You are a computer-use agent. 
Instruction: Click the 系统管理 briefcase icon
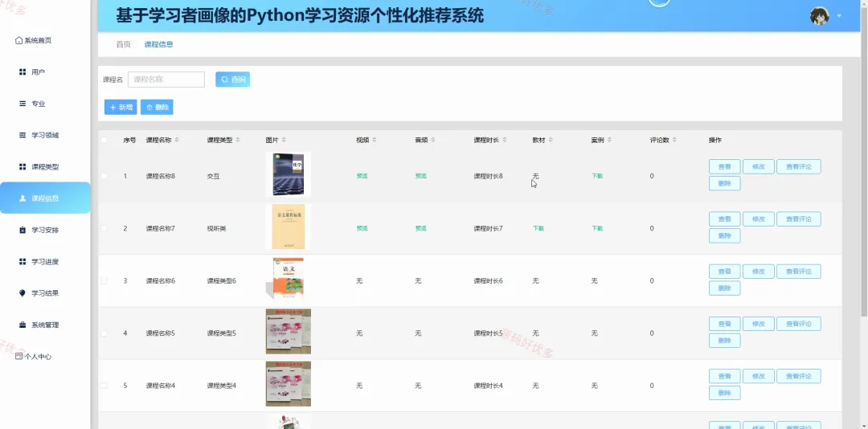coord(23,325)
